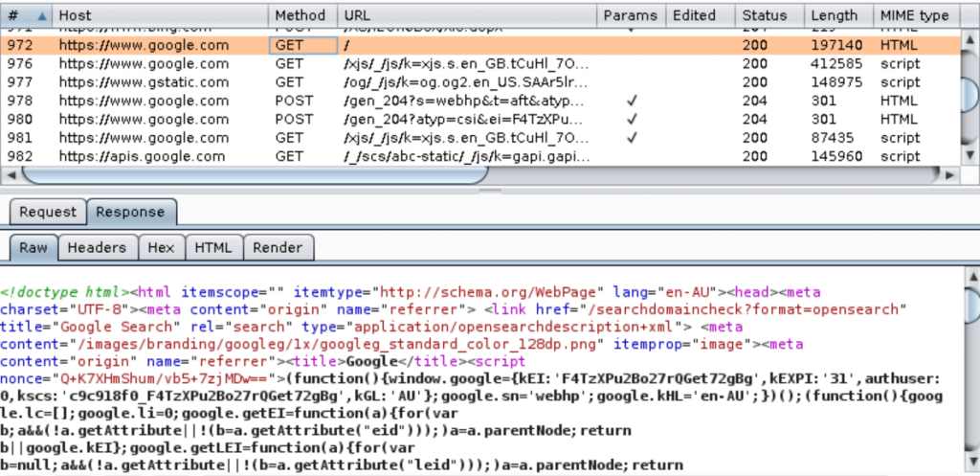
Task: Click the Params checkmark in row 981
Action: (629, 138)
